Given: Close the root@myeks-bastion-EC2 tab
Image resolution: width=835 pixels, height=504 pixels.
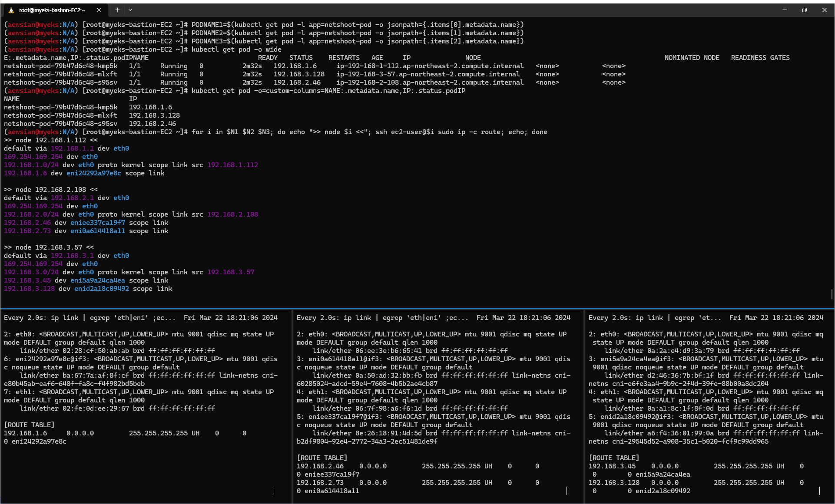Looking at the screenshot, I should pyautogui.click(x=99, y=10).
